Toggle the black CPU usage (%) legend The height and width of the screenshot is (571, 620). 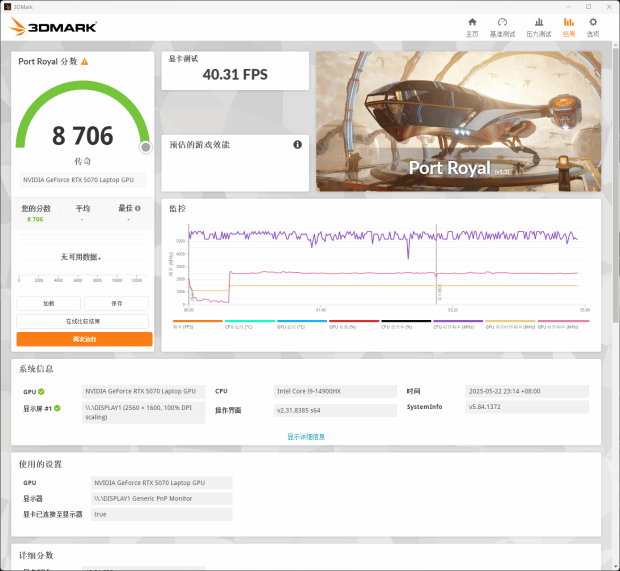406,324
